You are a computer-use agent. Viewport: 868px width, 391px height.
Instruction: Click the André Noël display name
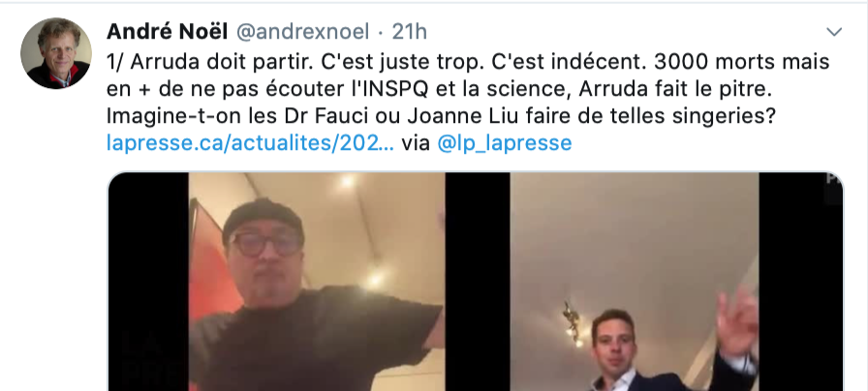[x=167, y=32]
